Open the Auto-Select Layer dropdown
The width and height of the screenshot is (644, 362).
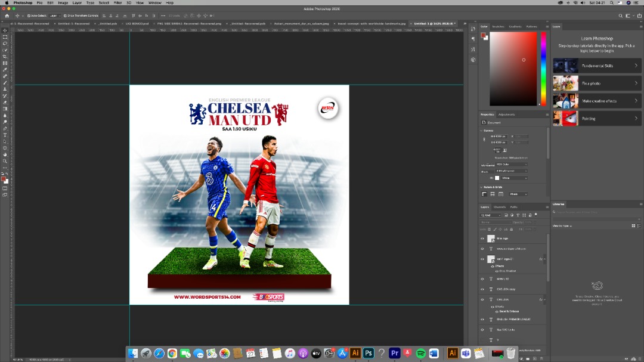point(55,16)
